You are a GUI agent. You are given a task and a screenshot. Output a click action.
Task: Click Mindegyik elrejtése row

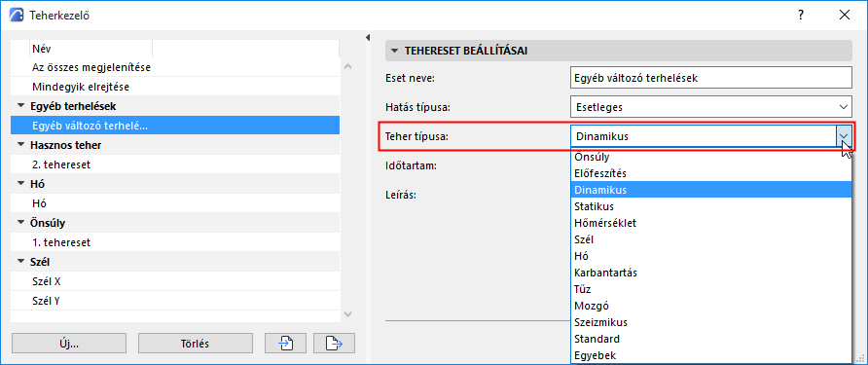coord(175,87)
